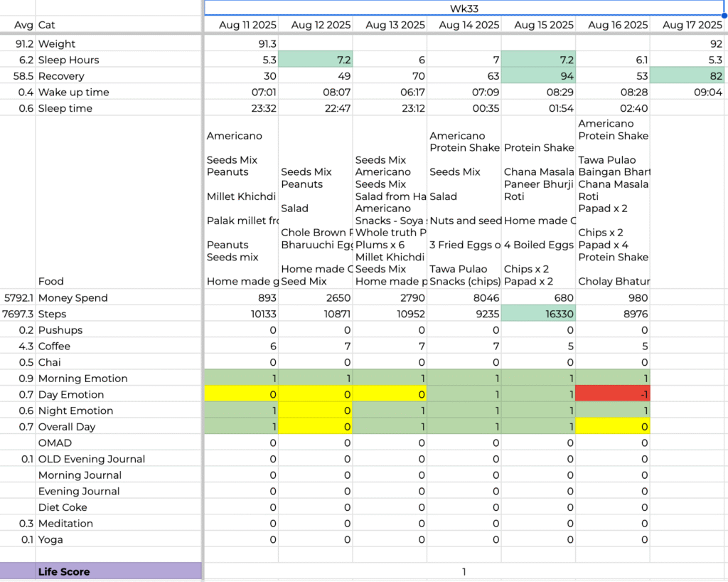728x582 pixels.
Task: Click the Sleep time row label
Action: [65, 108]
